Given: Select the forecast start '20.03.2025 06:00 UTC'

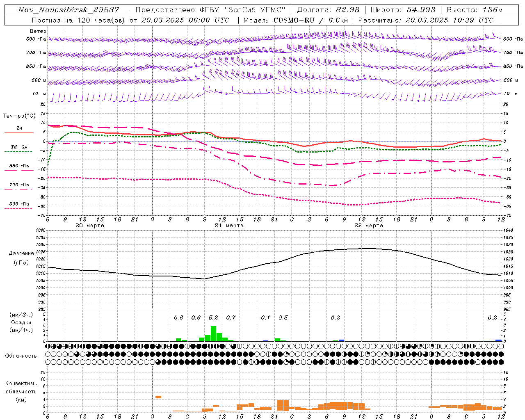Looking at the screenshot, I should click(x=185, y=20).
